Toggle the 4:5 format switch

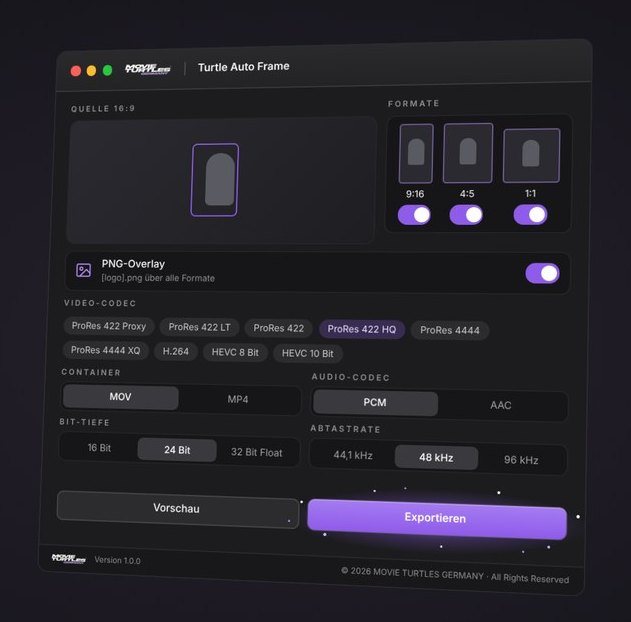pos(466,215)
